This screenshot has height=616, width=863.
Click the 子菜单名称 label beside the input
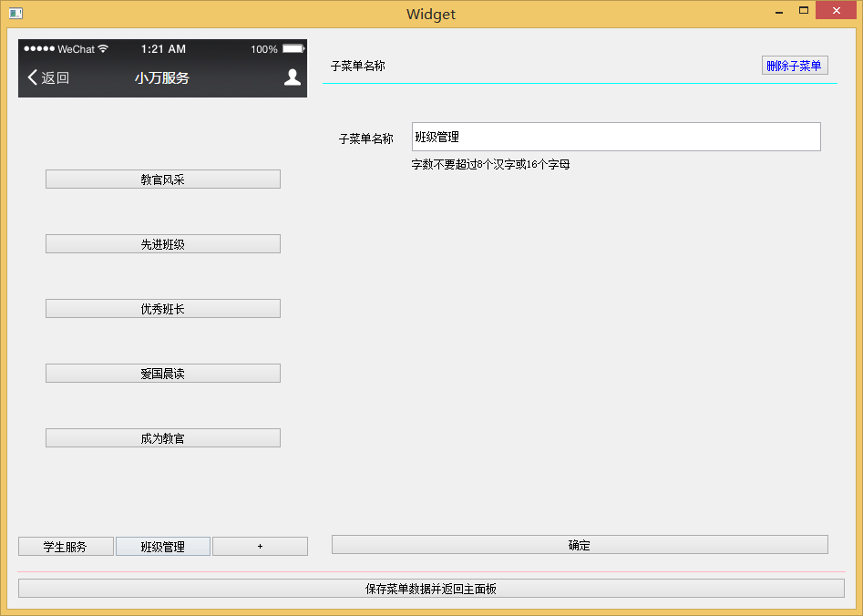pyautogui.click(x=366, y=139)
